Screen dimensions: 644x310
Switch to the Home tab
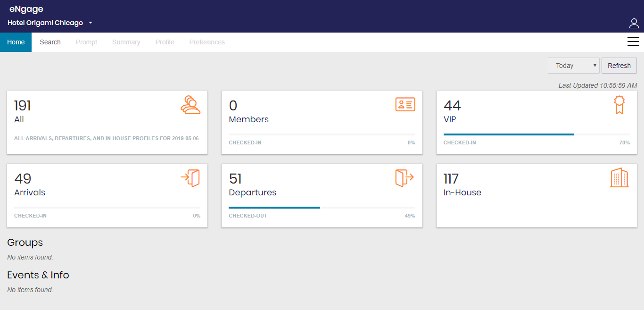[16, 42]
